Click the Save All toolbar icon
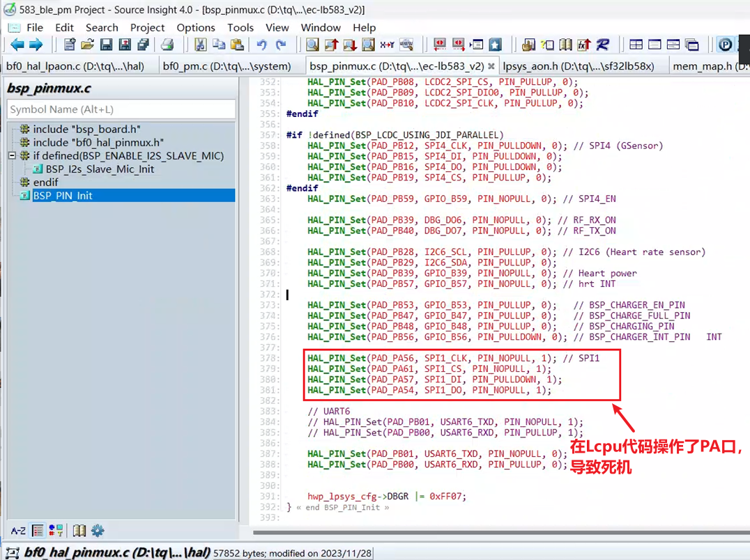Screen dimensions: 750x560 point(143,45)
